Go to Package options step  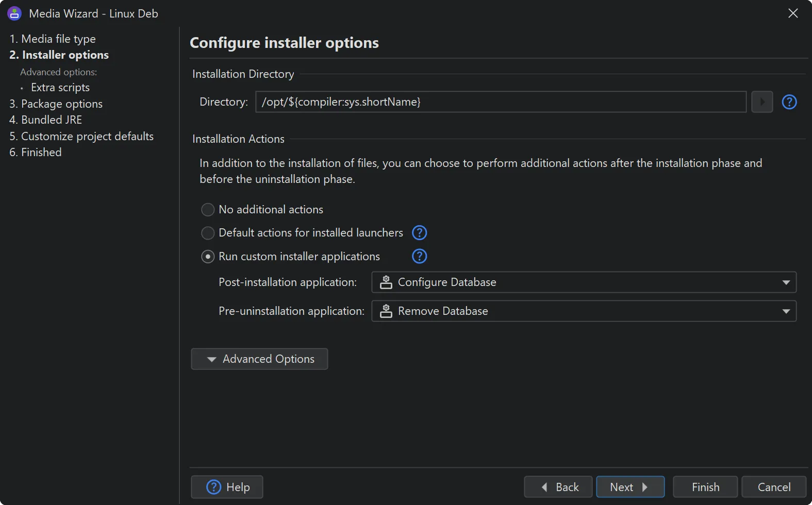[x=56, y=104]
